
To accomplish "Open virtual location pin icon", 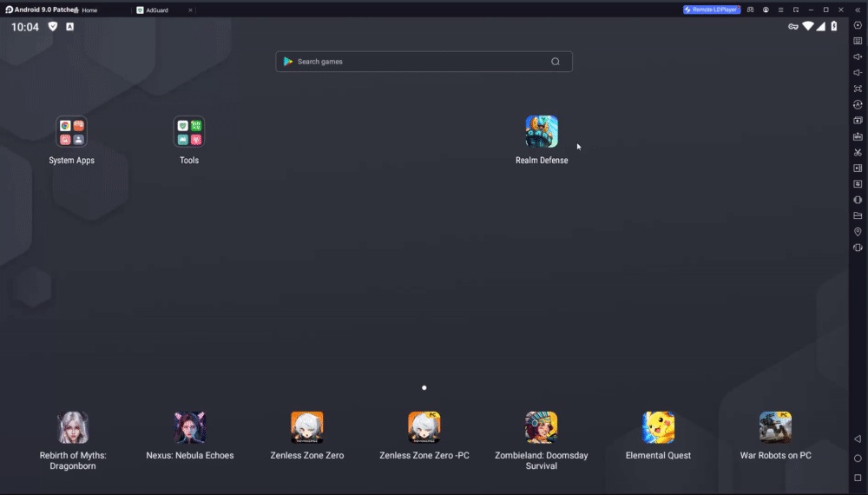I will (x=858, y=232).
